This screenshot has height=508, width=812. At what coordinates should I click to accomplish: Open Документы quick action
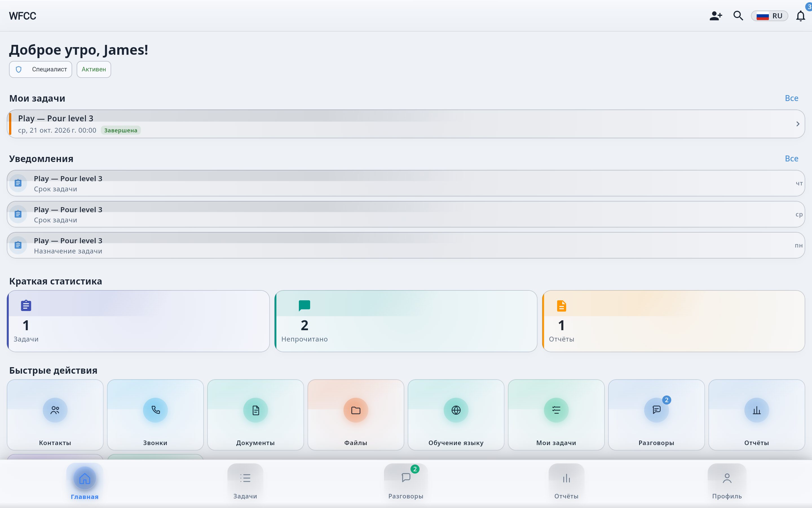256,415
